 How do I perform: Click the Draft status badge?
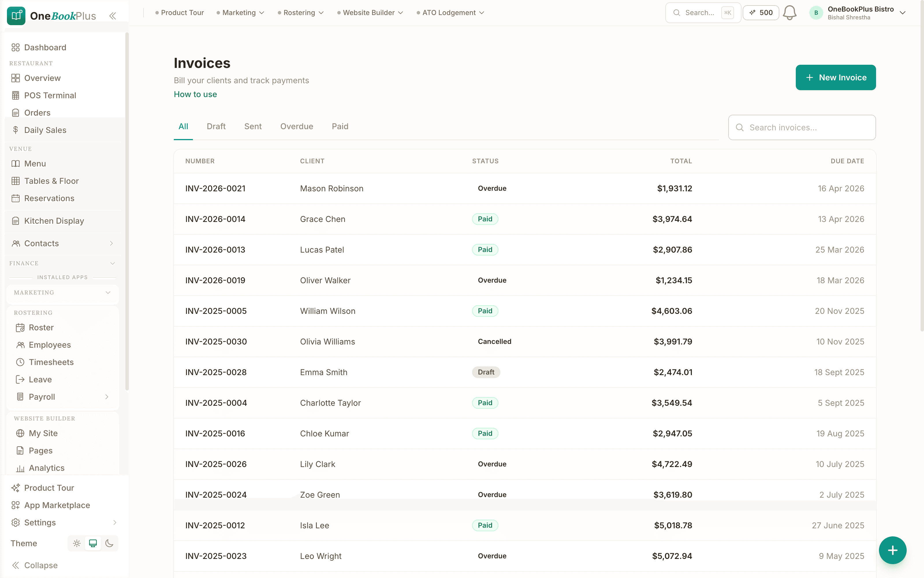click(486, 372)
